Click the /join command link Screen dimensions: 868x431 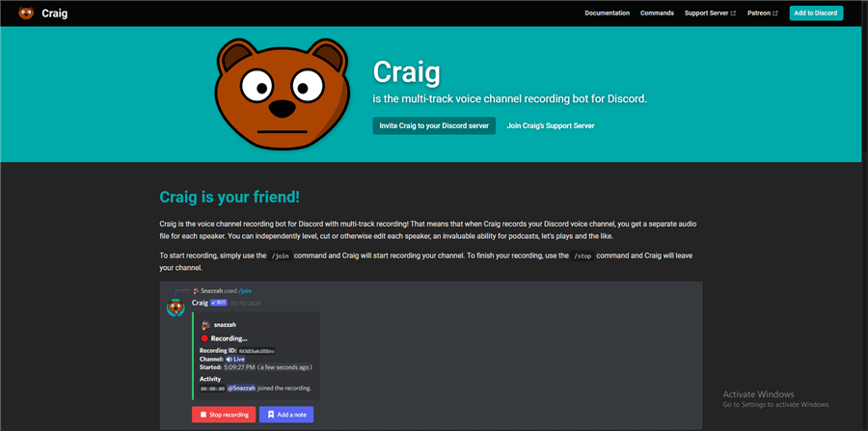tap(245, 290)
